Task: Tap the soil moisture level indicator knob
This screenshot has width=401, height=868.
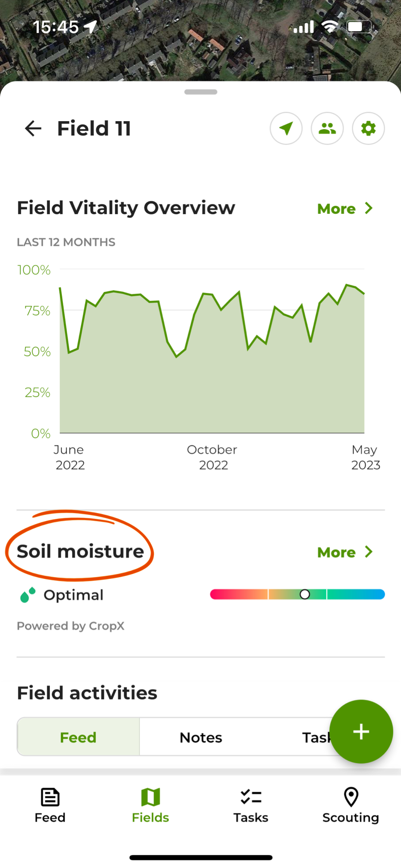Action: tap(305, 594)
